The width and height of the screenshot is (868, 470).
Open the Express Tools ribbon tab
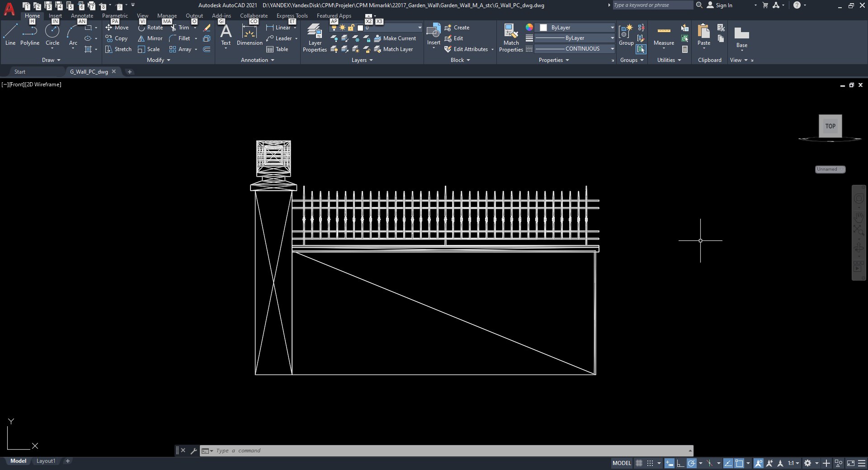coord(292,16)
